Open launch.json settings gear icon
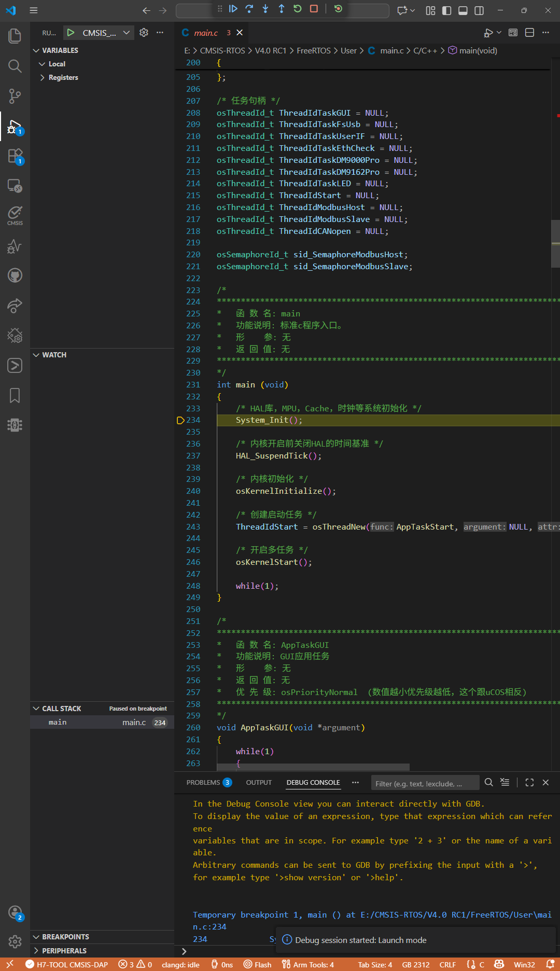 (x=144, y=33)
